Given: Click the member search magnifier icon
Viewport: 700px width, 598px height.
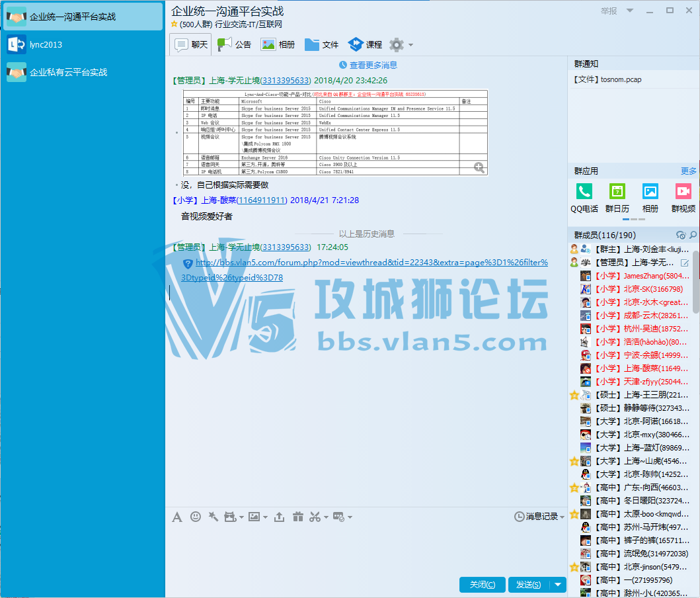Looking at the screenshot, I should coord(693,235).
